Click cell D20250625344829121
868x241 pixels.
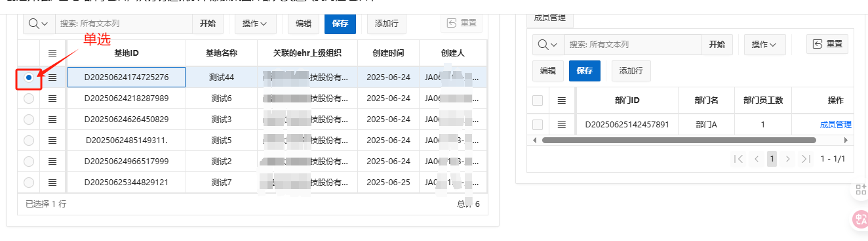tap(127, 183)
